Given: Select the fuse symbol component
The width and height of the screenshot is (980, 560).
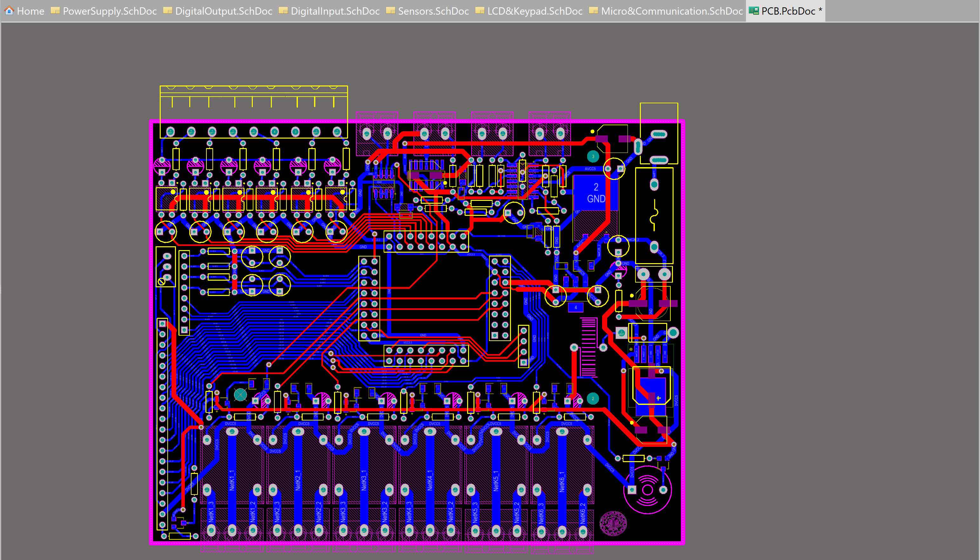Looking at the screenshot, I should tap(654, 215).
